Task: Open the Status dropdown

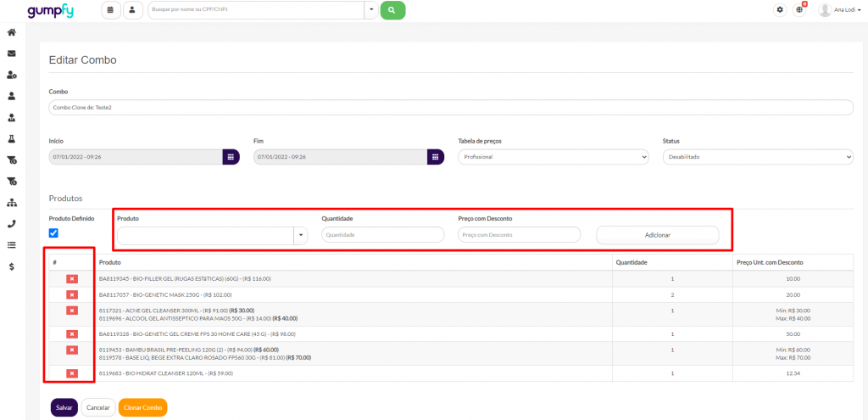Action: (757, 157)
